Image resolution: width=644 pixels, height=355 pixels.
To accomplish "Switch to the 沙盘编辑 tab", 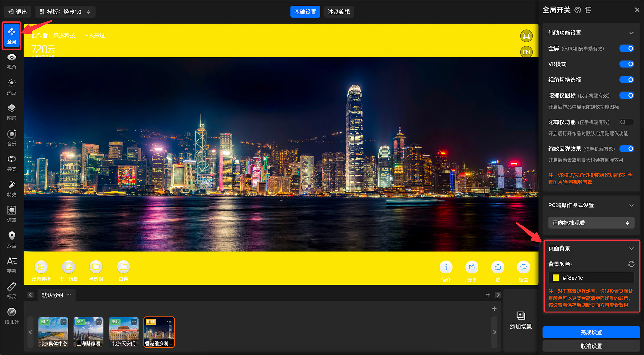I will click(x=339, y=12).
